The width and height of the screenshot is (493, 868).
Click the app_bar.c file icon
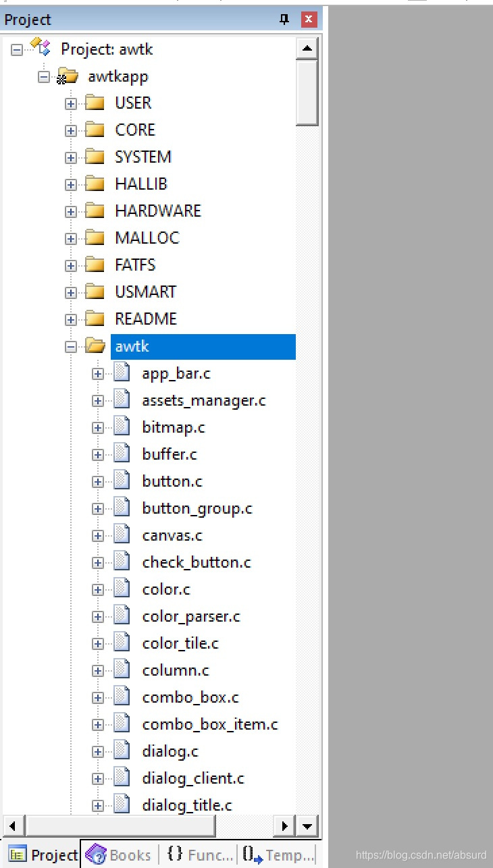(122, 373)
